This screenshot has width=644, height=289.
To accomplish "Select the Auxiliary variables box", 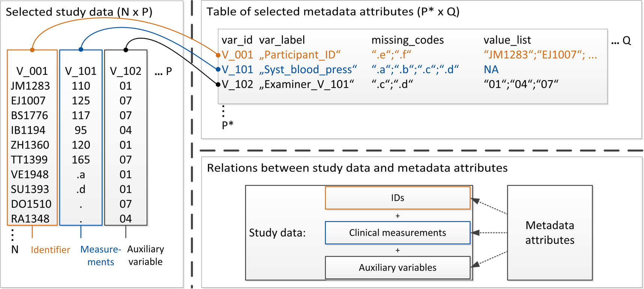I will [x=397, y=268].
